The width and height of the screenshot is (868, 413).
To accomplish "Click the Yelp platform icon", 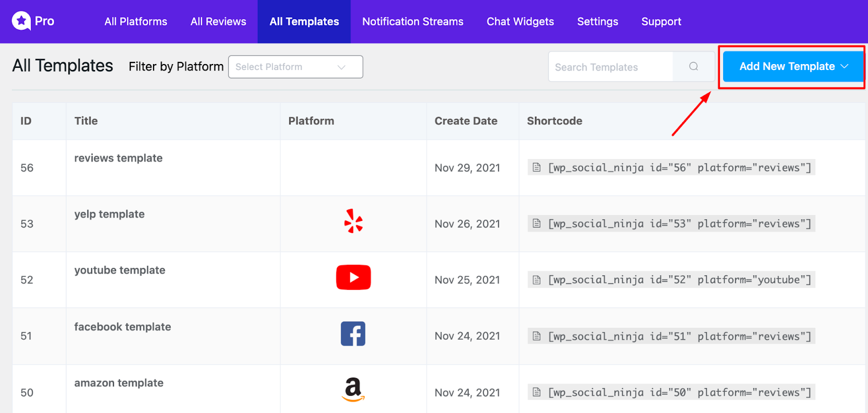I will pyautogui.click(x=353, y=221).
